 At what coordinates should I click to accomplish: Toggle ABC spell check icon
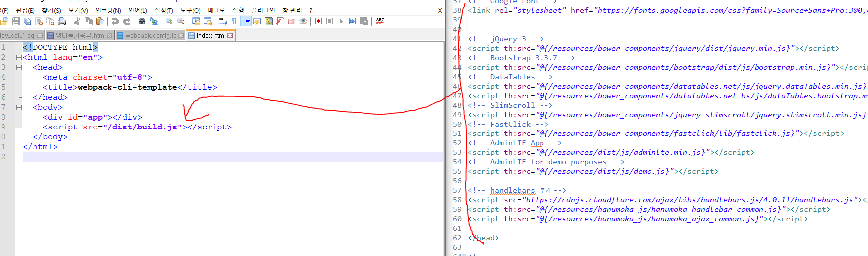[380, 21]
